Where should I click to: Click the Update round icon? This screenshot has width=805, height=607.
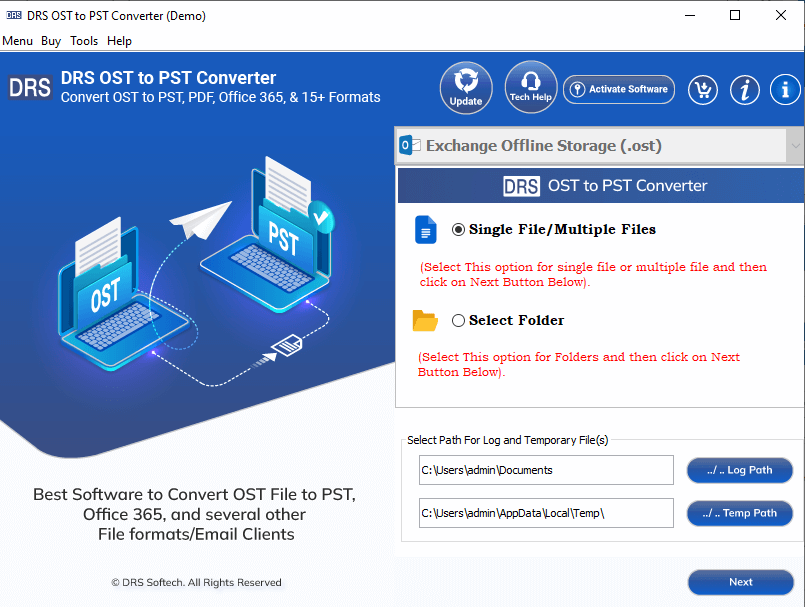466,88
